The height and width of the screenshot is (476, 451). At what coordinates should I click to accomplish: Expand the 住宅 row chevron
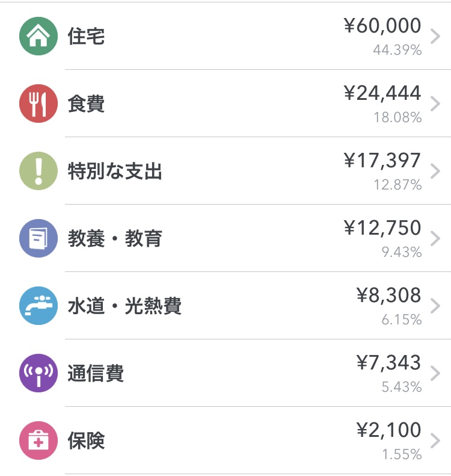click(x=435, y=36)
